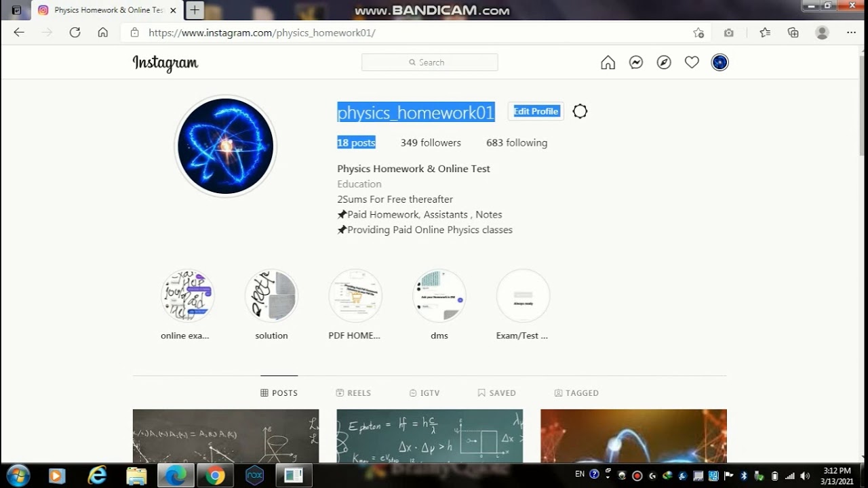Open Nox player from taskbar

254,476
